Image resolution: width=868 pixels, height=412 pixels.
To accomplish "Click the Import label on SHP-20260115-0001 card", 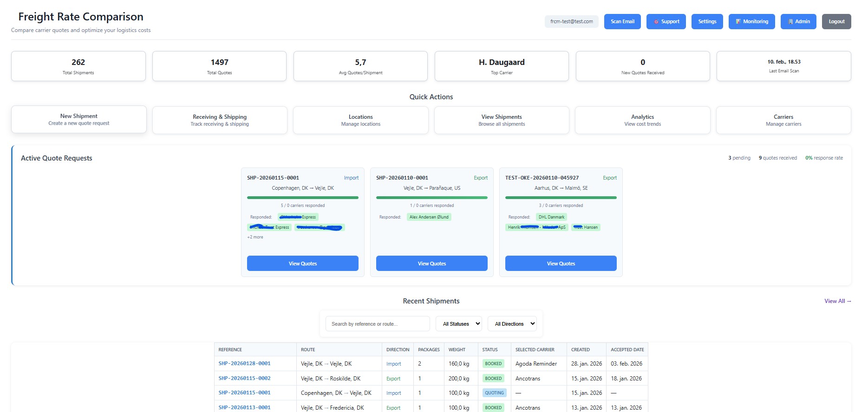I will [x=351, y=178].
